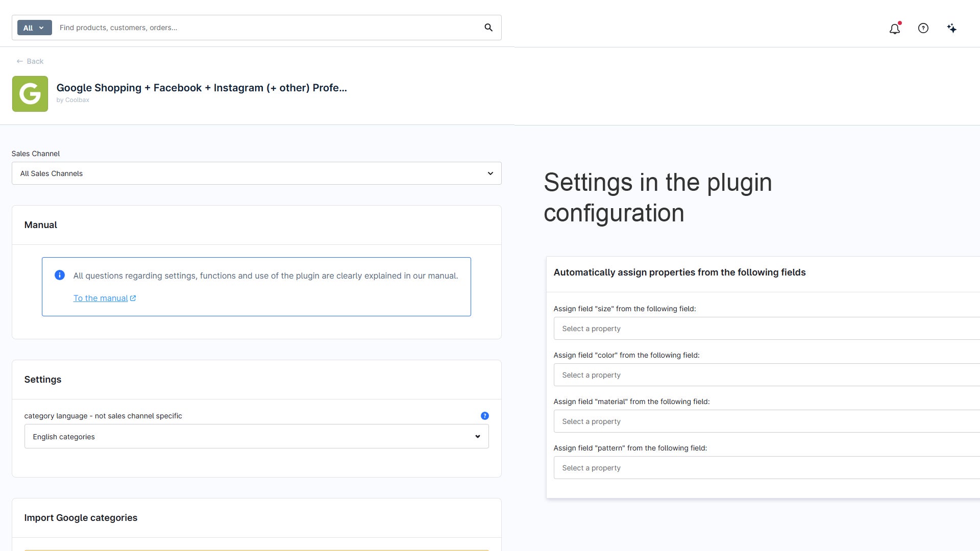Open the All search filter dropdown
Viewport: 980px width, 551px height.
tap(35, 28)
